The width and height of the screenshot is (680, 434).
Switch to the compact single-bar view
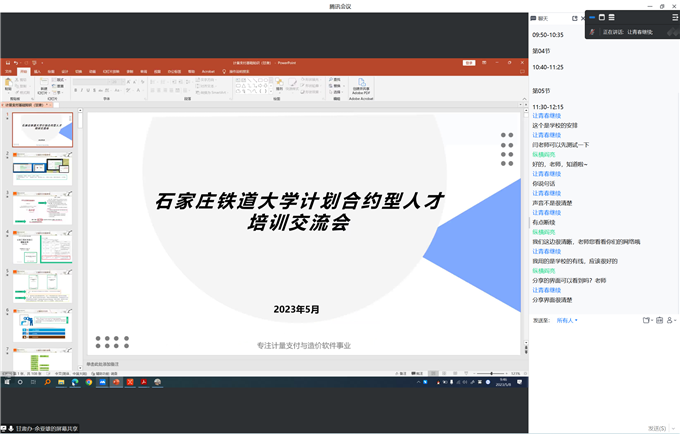[592, 17]
